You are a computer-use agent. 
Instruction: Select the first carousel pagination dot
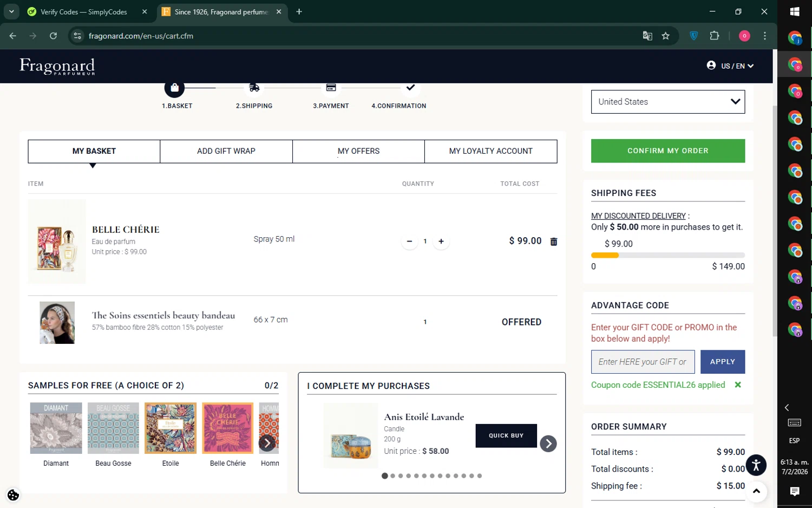pyautogui.click(x=384, y=476)
